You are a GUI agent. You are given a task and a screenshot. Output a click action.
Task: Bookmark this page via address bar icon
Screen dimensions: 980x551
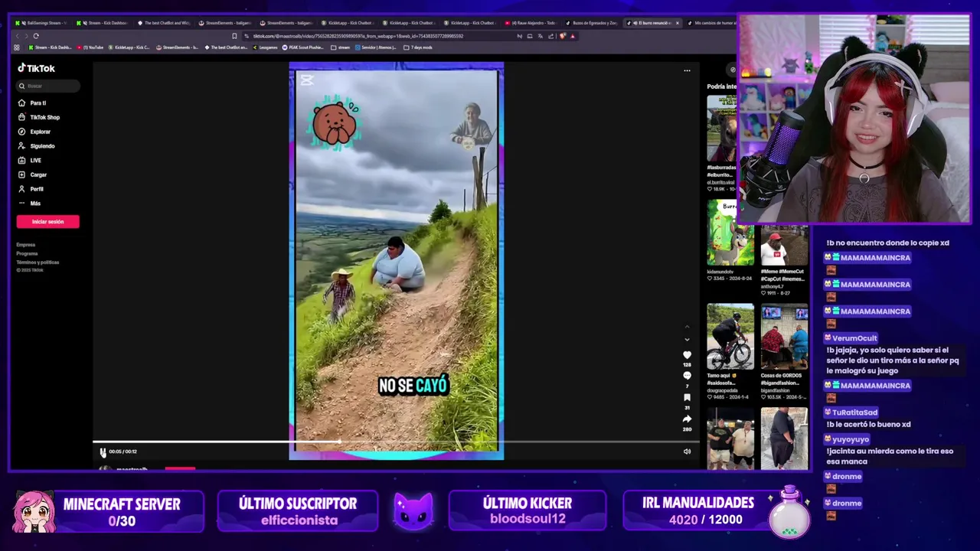pos(234,36)
